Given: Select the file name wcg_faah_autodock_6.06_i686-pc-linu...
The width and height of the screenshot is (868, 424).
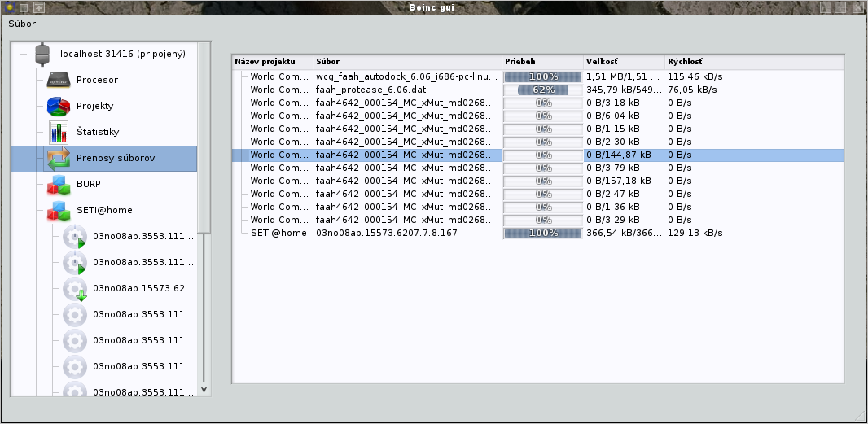Looking at the screenshot, I should pyautogui.click(x=407, y=76).
